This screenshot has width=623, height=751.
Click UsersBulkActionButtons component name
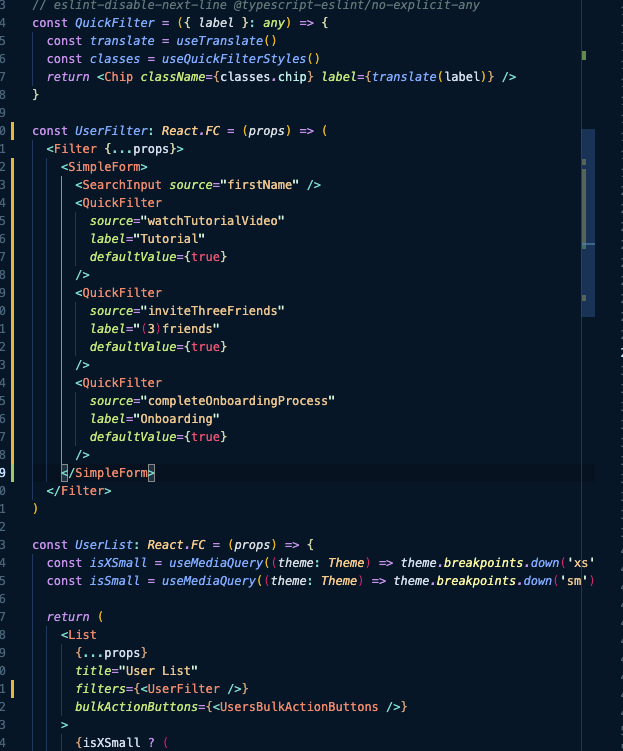(299, 707)
